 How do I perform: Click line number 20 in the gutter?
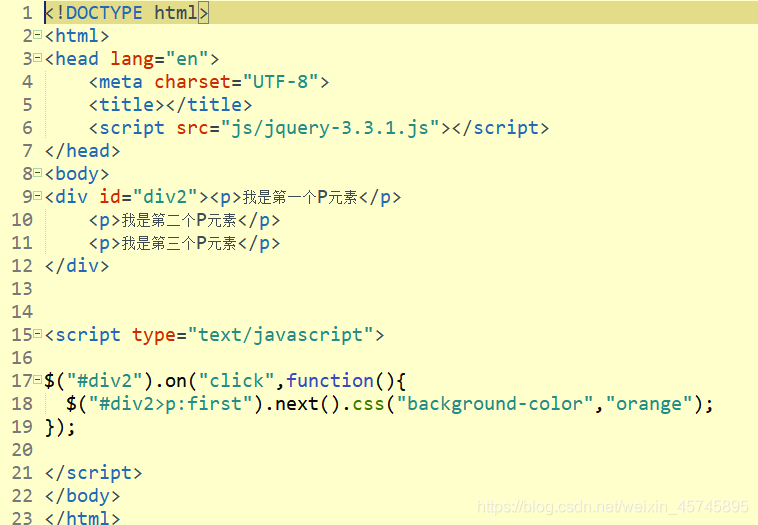(x=22, y=450)
